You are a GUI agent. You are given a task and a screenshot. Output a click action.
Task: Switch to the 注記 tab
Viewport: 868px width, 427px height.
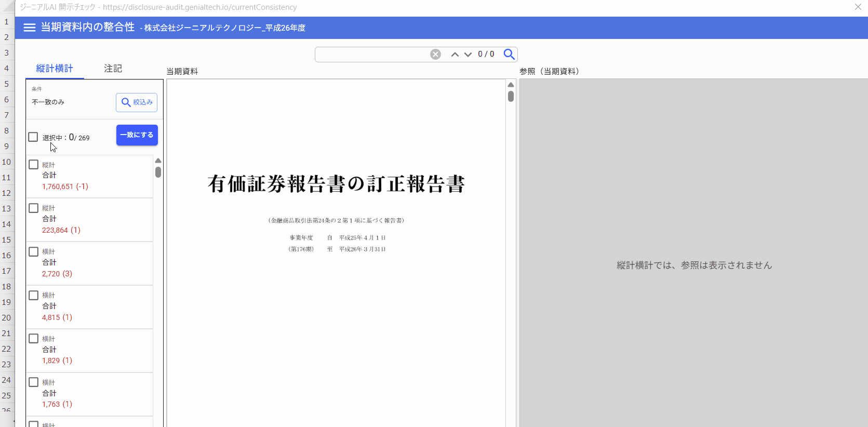[x=113, y=69]
